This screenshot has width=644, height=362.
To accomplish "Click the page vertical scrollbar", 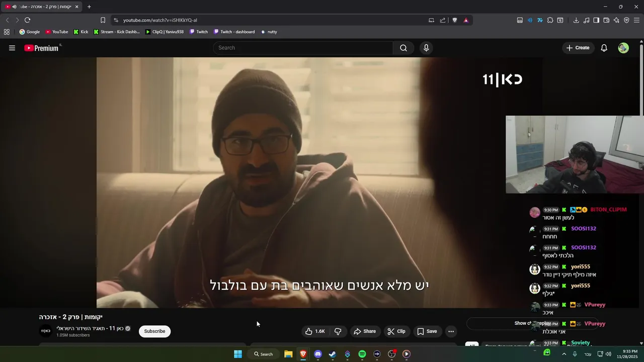I will pos(641,80).
